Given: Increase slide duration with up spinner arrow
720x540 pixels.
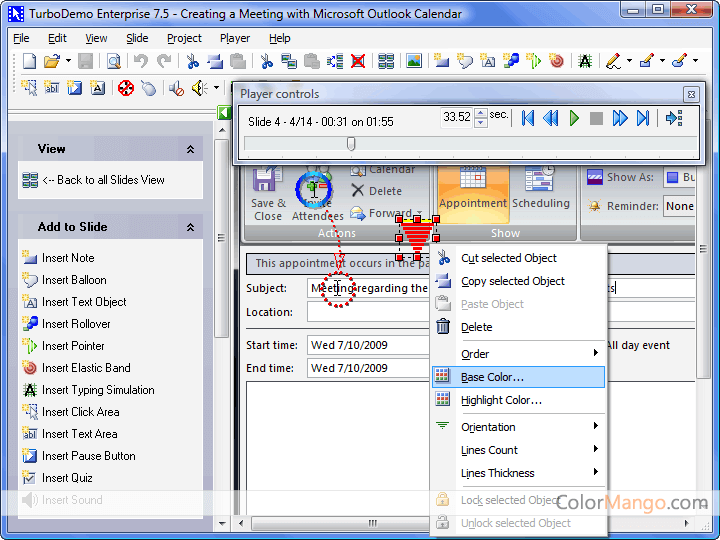Looking at the screenshot, I should [480, 113].
